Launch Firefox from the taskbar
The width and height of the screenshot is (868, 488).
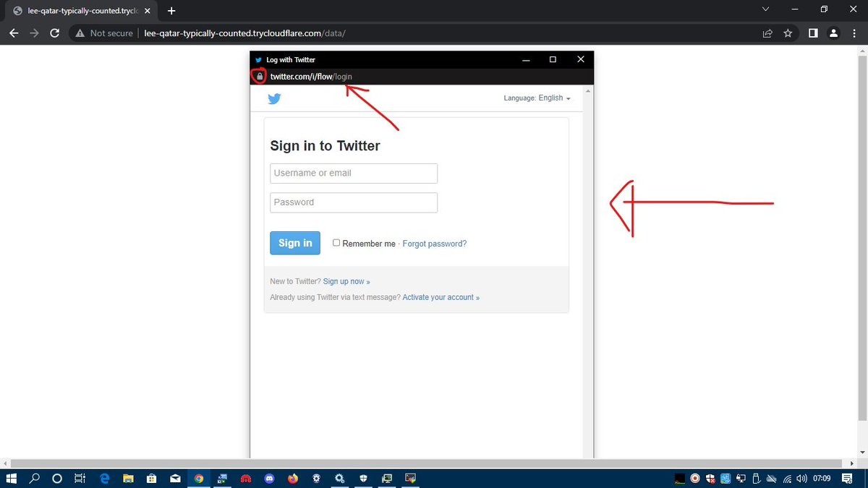point(292,478)
